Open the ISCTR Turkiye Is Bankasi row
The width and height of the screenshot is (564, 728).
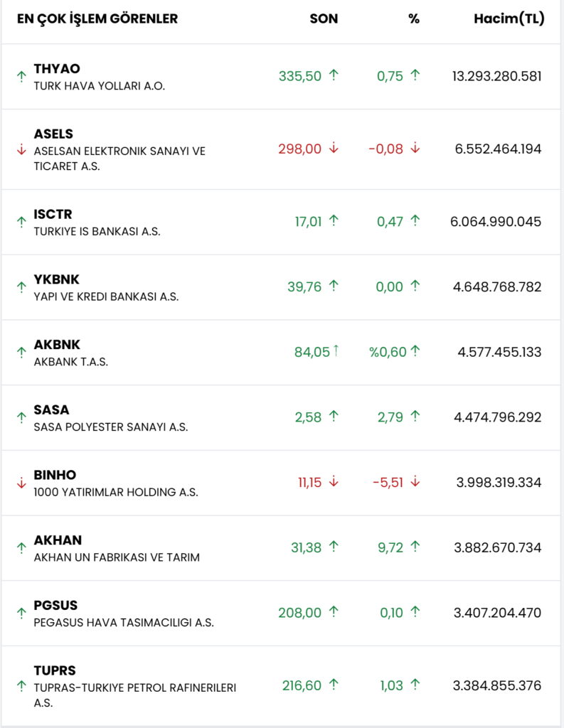[x=97, y=232]
